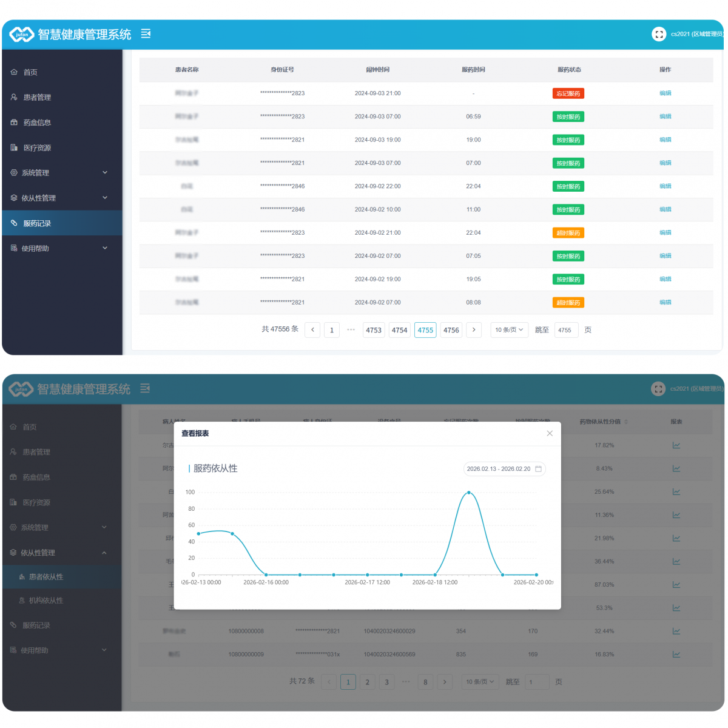Click the sidebar collapse icon in top header
The image size is (728, 728).
pyautogui.click(x=146, y=34)
